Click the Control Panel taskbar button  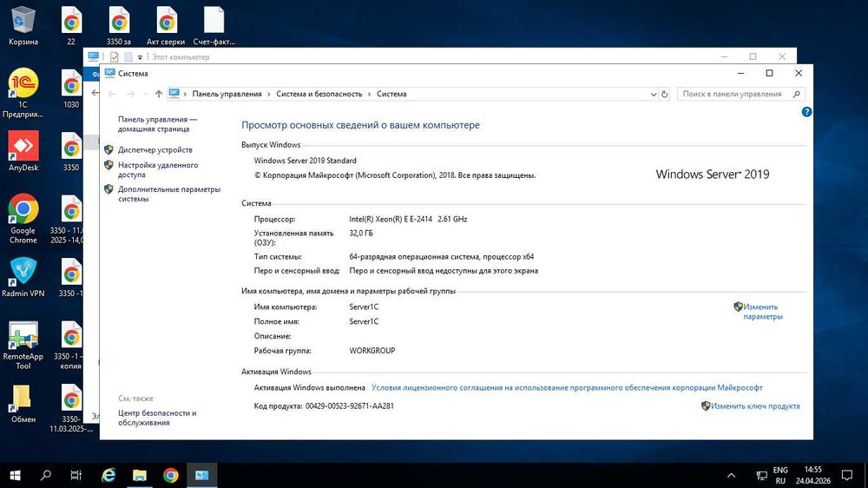tap(201, 475)
